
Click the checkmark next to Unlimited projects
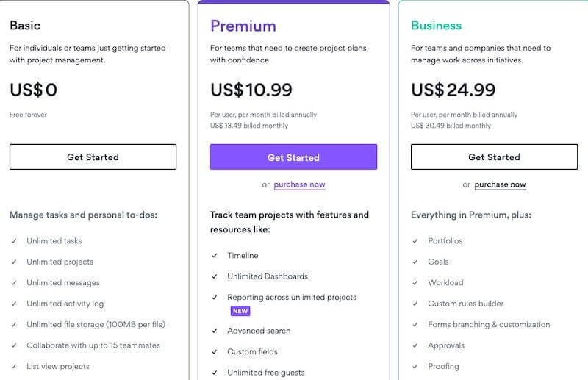14,262
